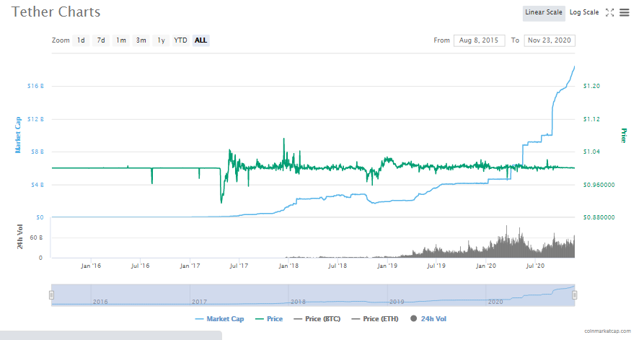
Task: Set zoom range to 1d
Action: point(81,40)
